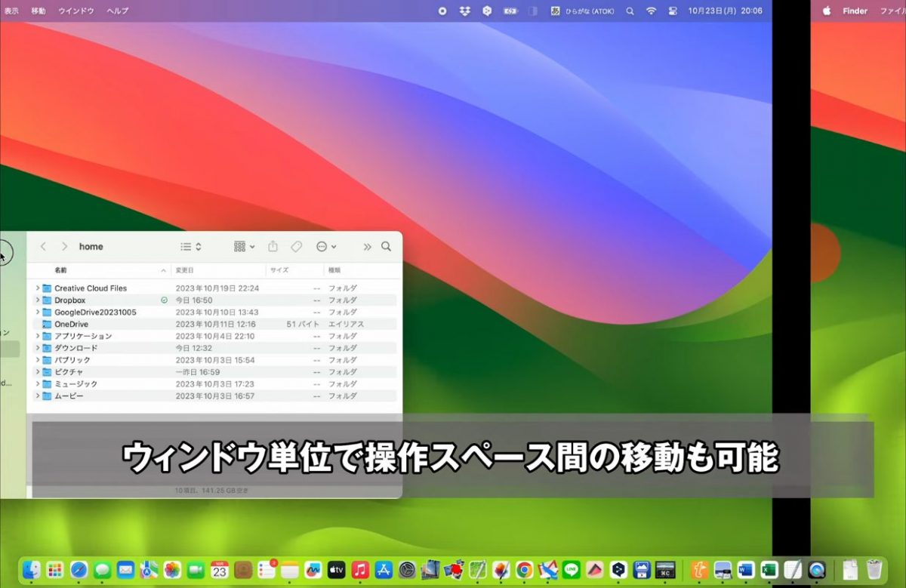The height and width of the screenshot is (588, 906).
Task: Select the GoogleDrive20231005 row name
Action: [95, 312]
